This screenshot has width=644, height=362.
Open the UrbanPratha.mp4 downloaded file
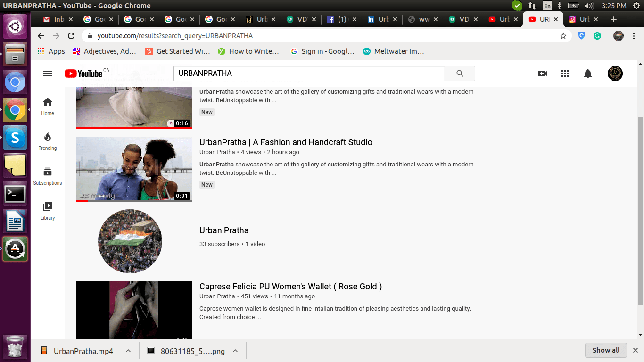pyautogui.click(x=78, y=351)
